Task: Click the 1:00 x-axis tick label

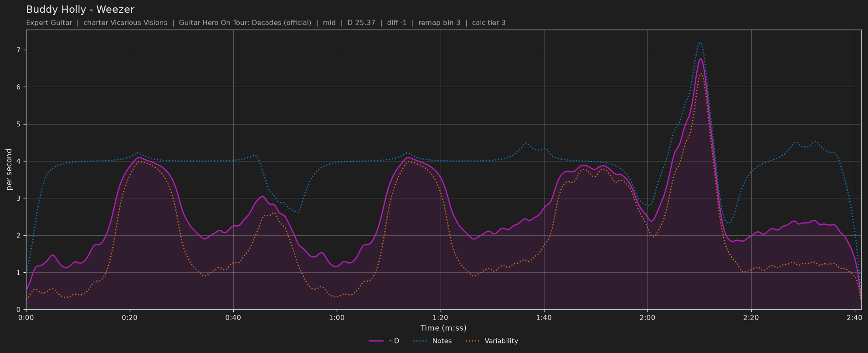Action: pos(337,317)
